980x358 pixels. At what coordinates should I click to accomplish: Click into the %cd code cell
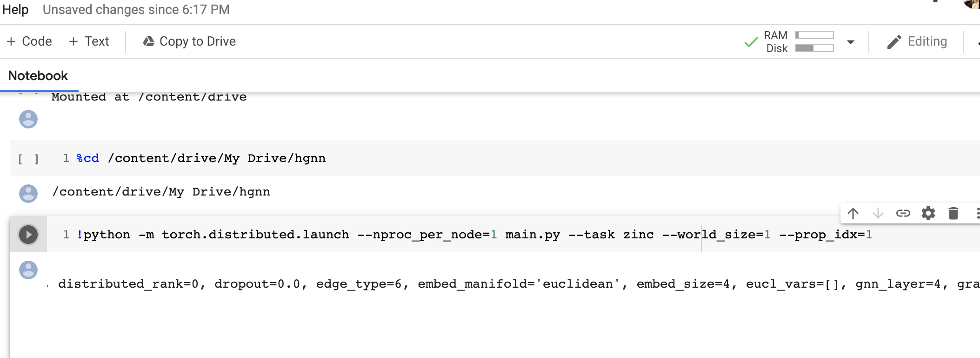tap(214, 158)
